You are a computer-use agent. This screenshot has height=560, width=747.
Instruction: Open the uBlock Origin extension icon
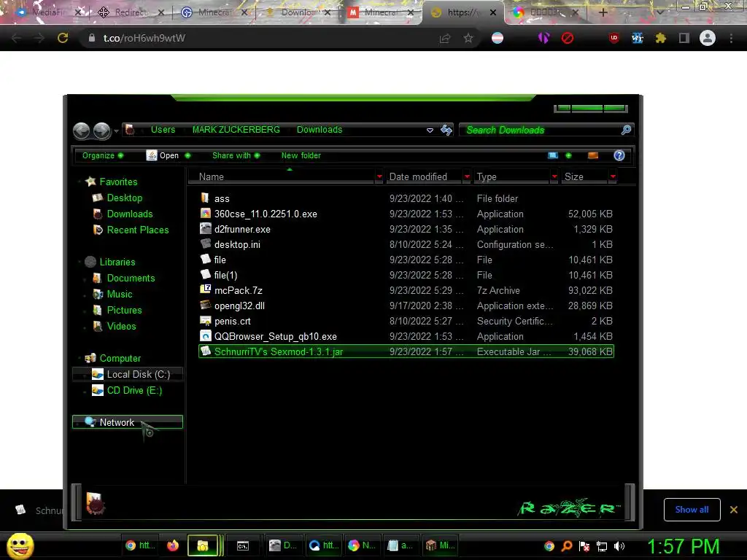pos(614,38)
